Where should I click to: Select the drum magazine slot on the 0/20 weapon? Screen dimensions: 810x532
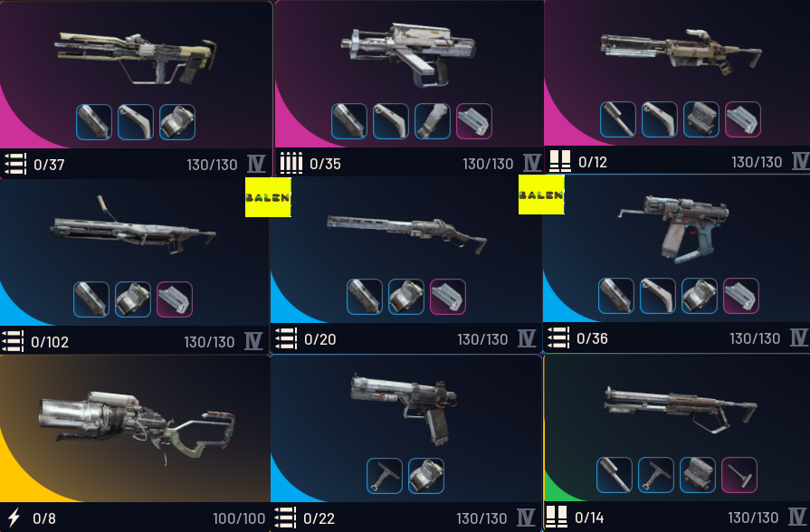pyautogui.click(x=406, y=297)
